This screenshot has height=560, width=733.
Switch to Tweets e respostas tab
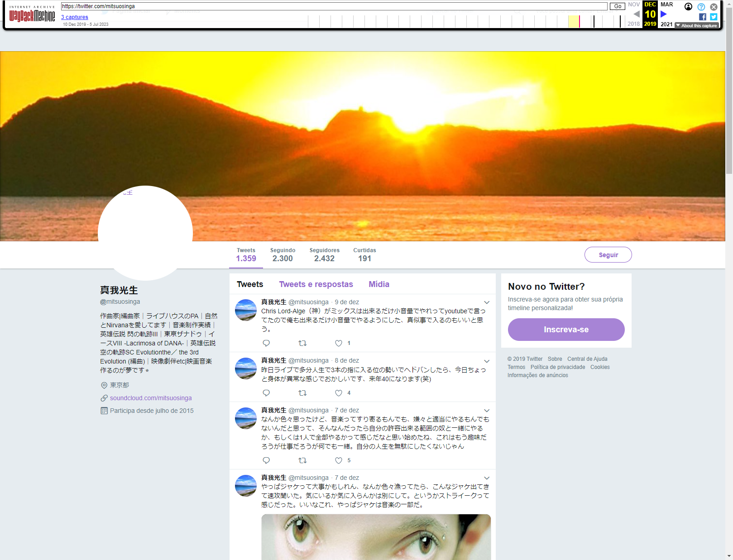click(316, 284)
